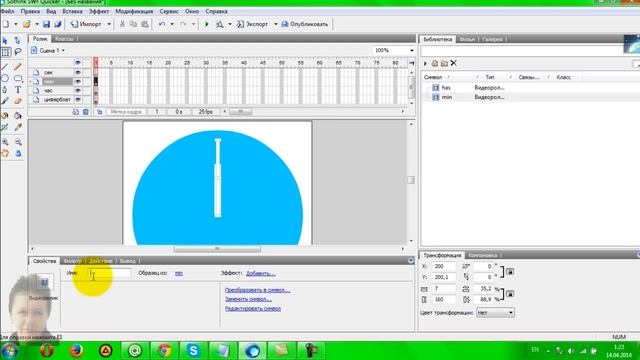Open the Импорт dropdown arrow
The image size is (640, 360).
coord(109,24)
